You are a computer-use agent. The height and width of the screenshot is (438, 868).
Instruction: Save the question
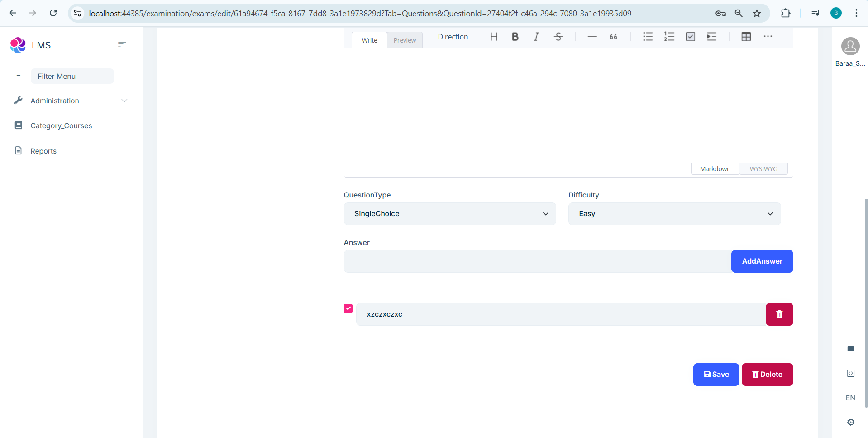(716, 375)
